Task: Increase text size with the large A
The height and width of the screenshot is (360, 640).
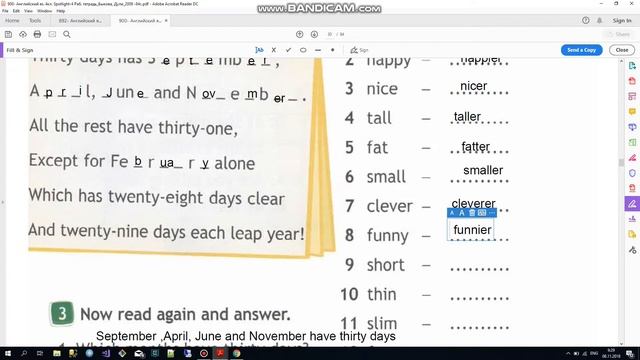Action: (462, 213)
